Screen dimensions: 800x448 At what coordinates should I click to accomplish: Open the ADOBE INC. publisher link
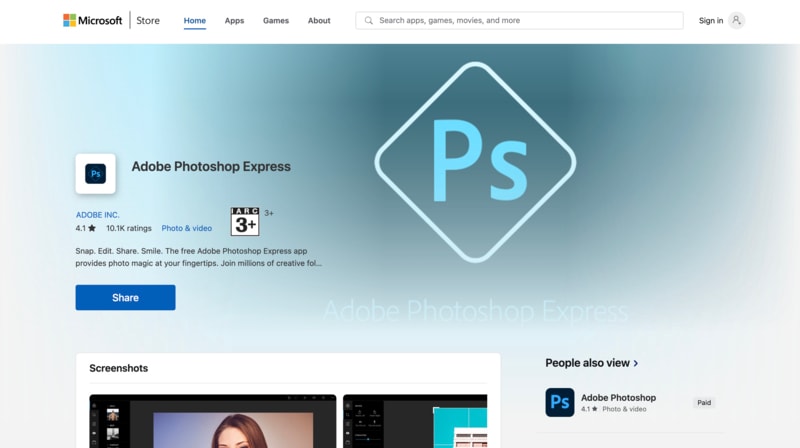pos(97,215)
